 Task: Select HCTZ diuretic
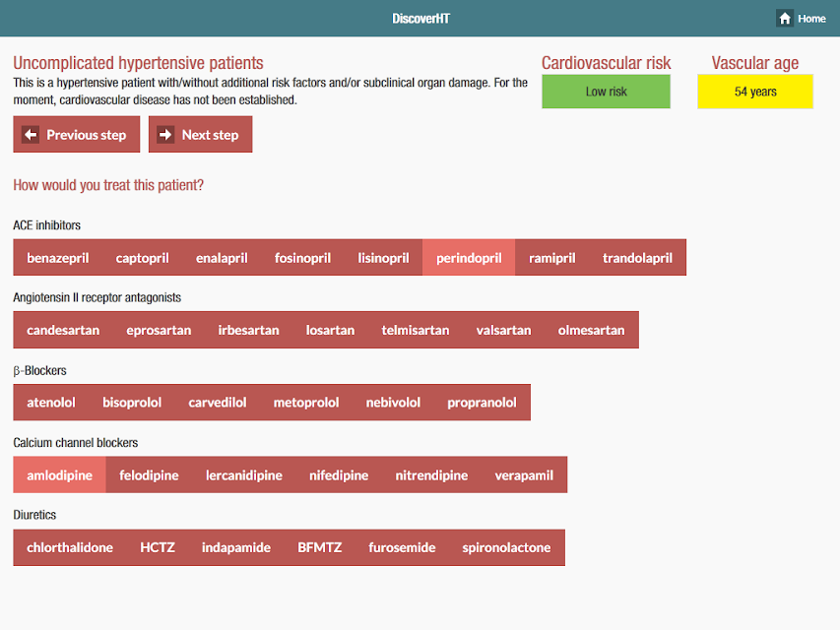click(x=158, y=547)
